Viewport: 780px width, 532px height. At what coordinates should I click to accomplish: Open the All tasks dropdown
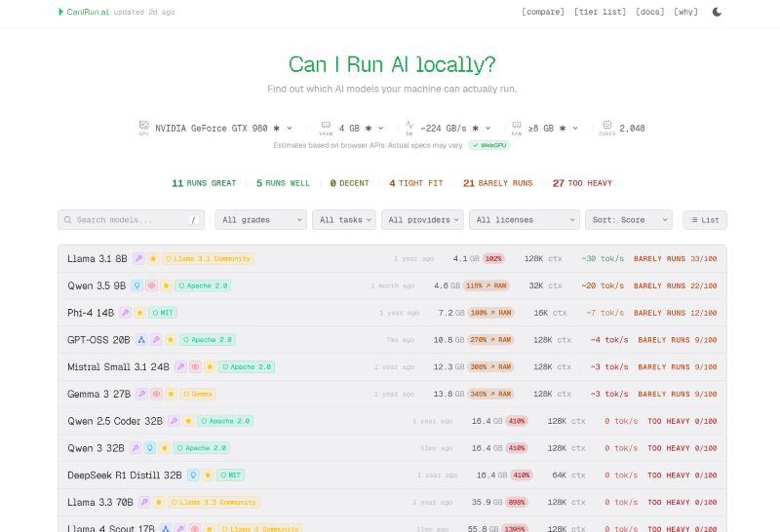tap(344, 220)
